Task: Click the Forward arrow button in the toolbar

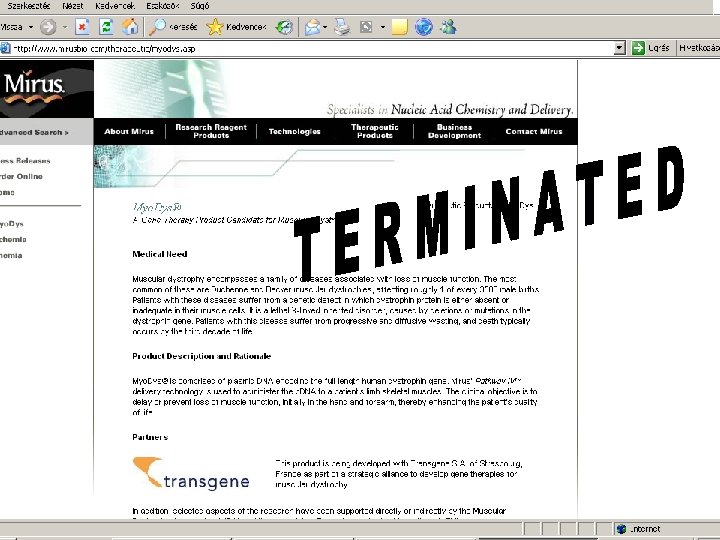Action: (48, 27)
